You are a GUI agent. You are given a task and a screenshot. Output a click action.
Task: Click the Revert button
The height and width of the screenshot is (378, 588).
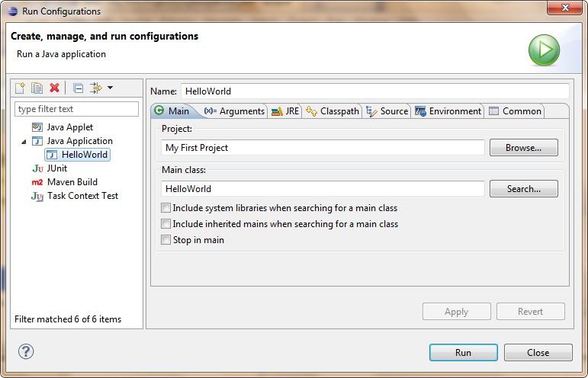[530, 311]
